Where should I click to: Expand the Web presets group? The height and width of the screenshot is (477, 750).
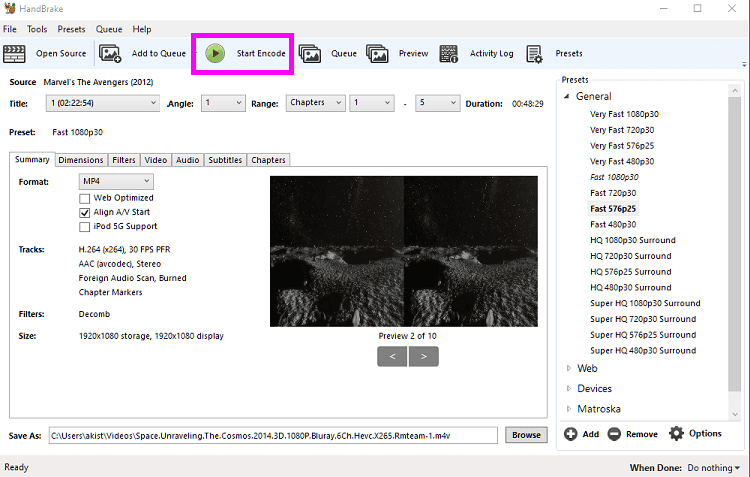click(569, 368)
